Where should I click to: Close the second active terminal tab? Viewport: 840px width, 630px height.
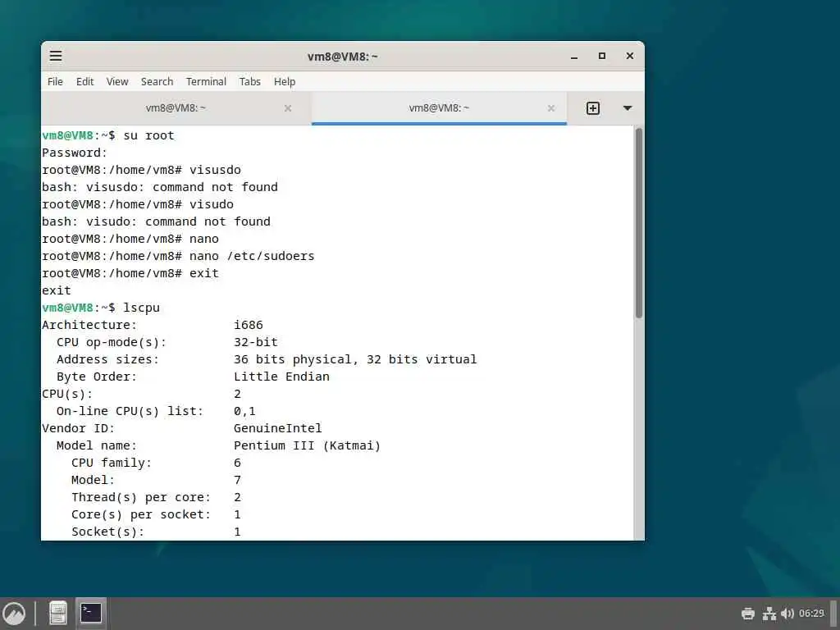tap(550, 108)
